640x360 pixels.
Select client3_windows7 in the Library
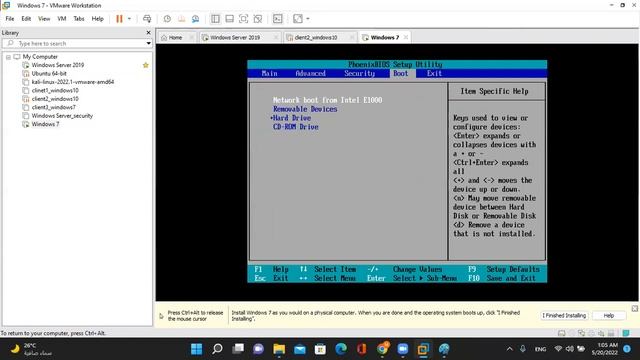tap(53, 107)
